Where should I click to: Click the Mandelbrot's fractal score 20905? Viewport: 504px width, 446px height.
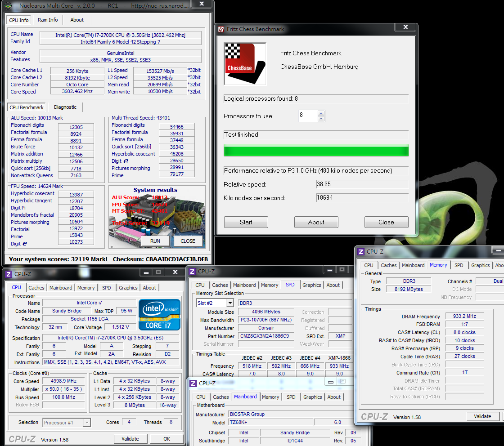76,215
